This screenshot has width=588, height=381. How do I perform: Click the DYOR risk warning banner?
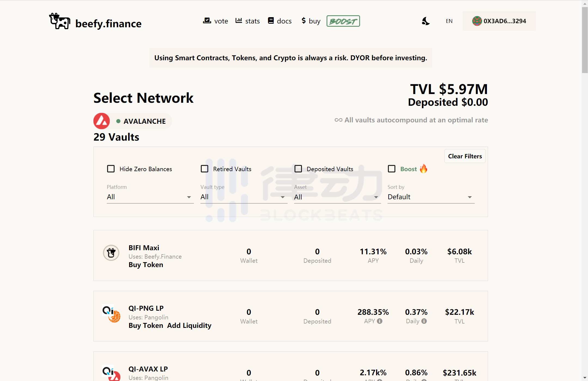coord(291,58)
